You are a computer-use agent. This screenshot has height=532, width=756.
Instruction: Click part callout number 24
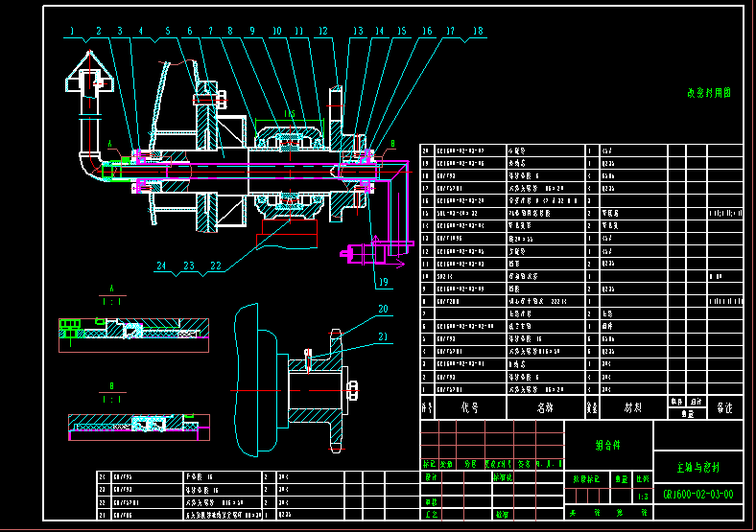161,266
